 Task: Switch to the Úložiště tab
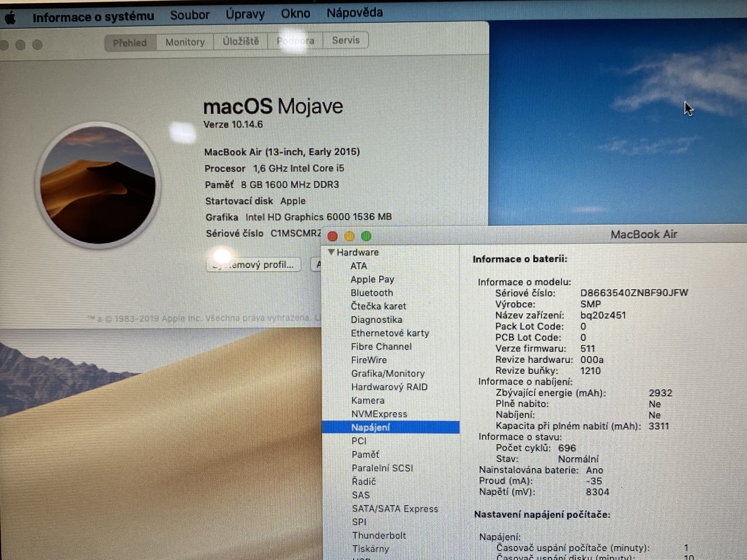coord(241,41)
